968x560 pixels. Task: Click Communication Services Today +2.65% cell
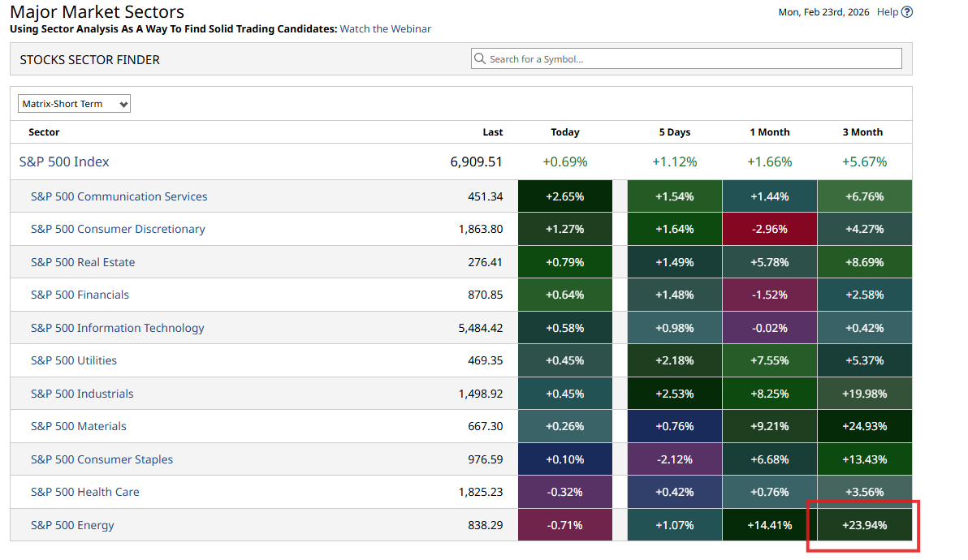click(x=565, y=196)
